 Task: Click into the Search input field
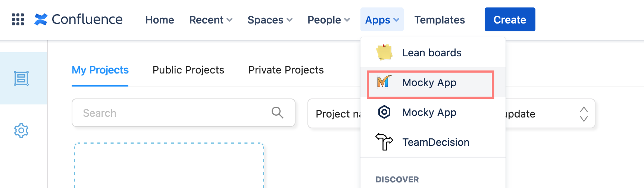point(172,113)
